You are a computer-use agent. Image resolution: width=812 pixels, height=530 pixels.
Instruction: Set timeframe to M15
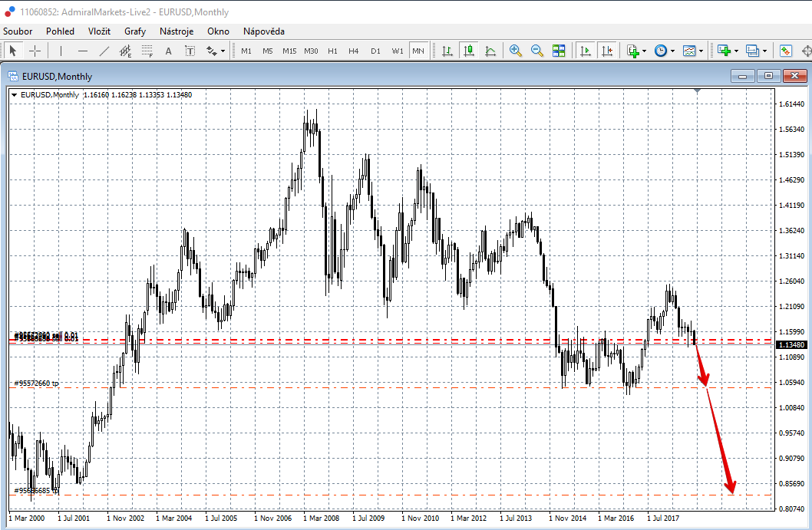point(289,51)
